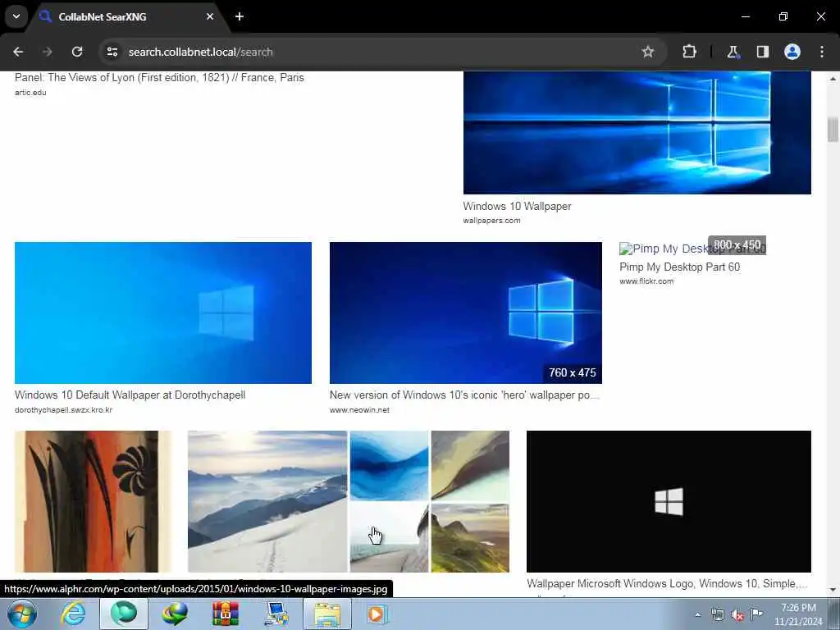Open the Windows Start menu orb

pyautogui.click(x=21, y=614)
